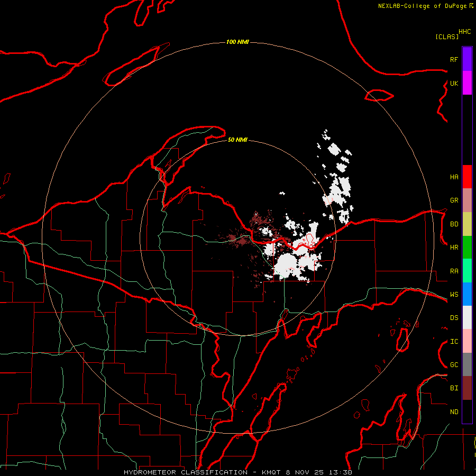Screen dimensions: 476x476
Task: Click the 'BI' legend label
Action: pyautogui.click(x=454, y=388)
